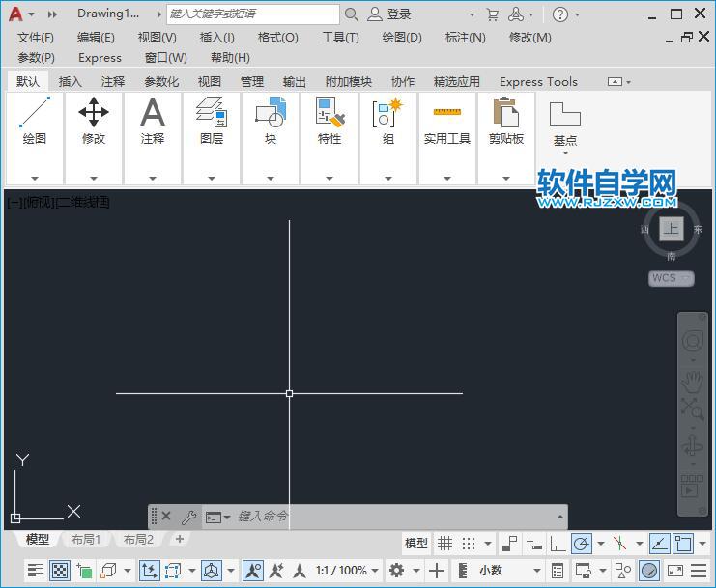
Task: Click the help question mark icon
Action: pos(559,14)
